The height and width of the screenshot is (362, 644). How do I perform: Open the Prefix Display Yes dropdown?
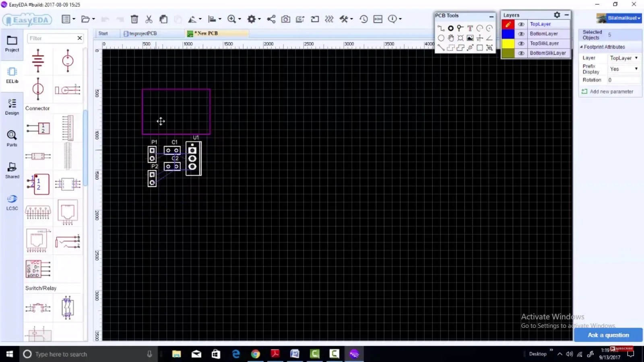pyautogui.click(x=623, y=69)
